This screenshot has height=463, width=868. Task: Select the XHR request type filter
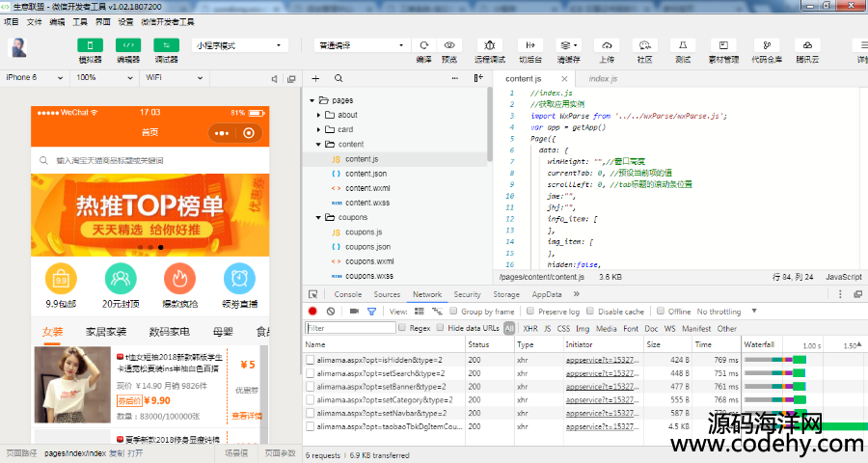[x=530, y=328]
